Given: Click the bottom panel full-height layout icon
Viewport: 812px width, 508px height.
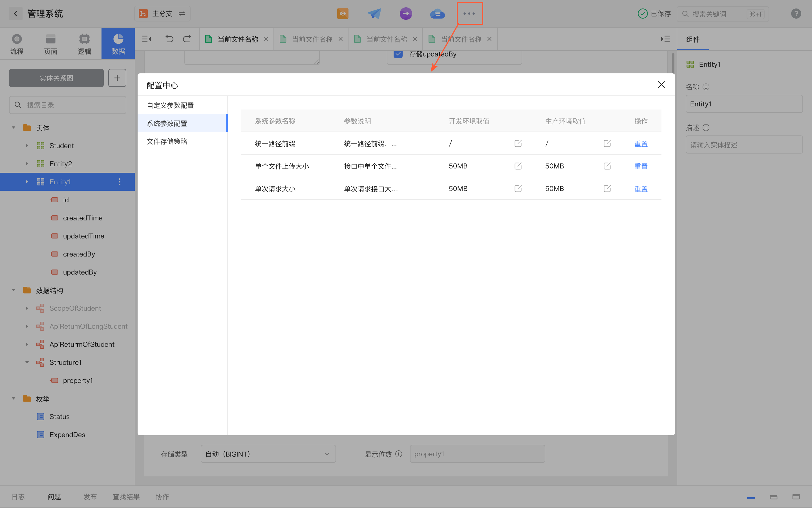Looking at the screenshot, I should (x=796, y=497).
